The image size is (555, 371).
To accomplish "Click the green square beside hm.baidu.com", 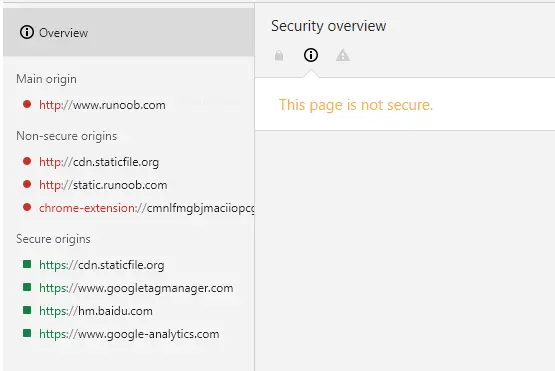I will point(27,310).
